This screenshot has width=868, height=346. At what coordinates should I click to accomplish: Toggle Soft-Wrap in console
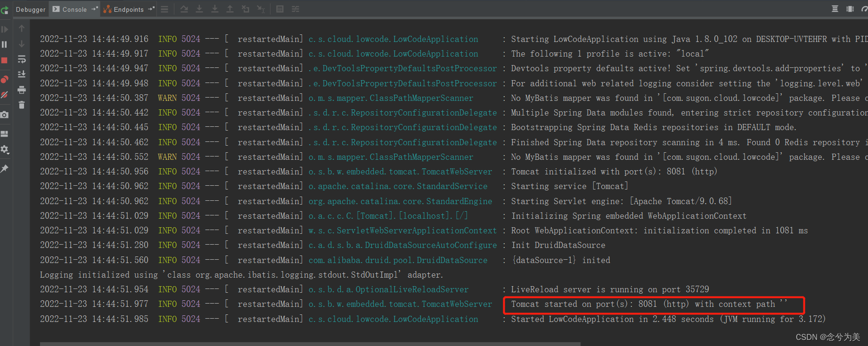coord(22,59)
